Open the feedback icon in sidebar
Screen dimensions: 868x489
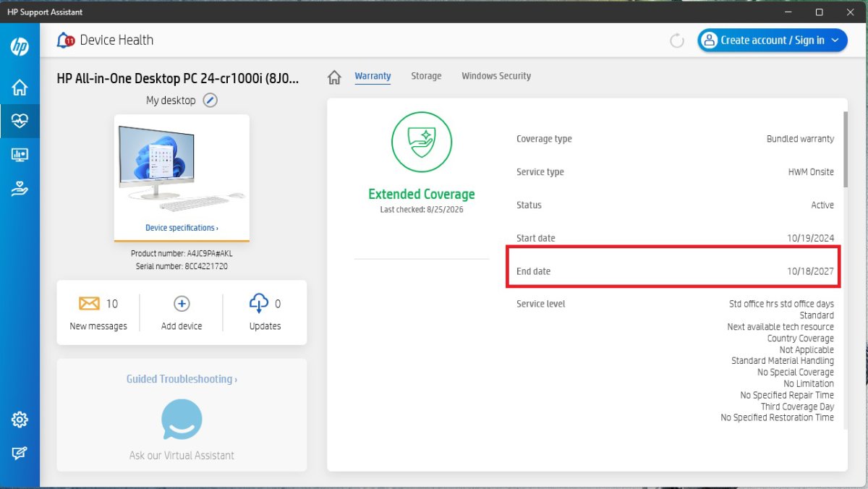click(20, 453)
